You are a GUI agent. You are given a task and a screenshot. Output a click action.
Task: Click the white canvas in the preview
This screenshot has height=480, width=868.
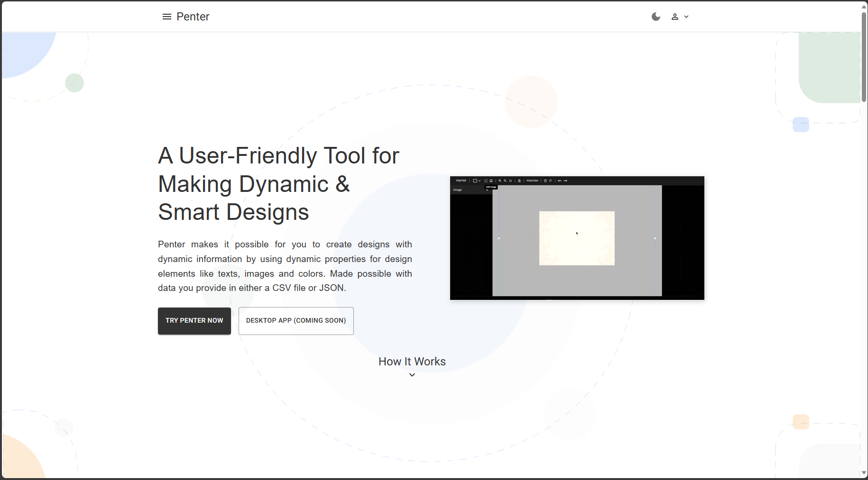coord(577,238)
